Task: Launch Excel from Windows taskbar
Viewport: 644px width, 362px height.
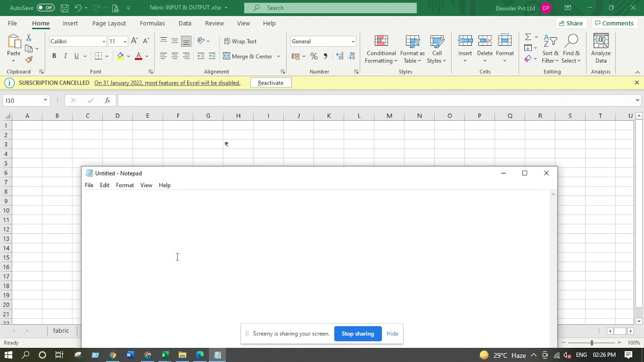Action: point(165,355)
